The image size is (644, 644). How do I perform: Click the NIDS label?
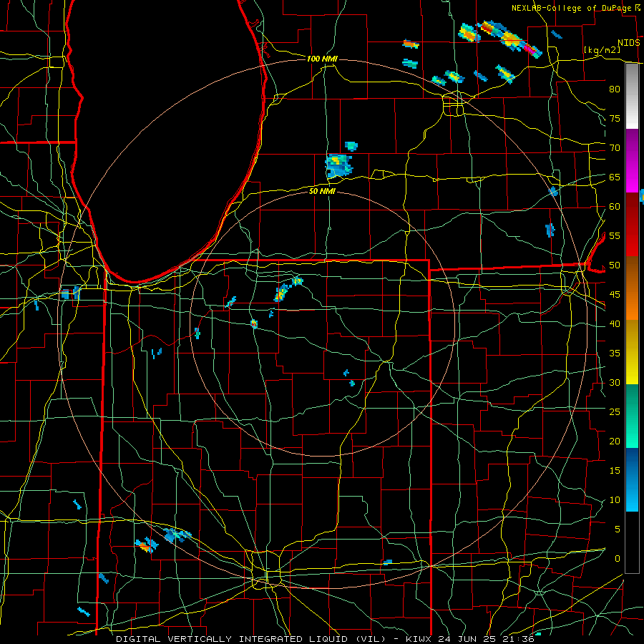click(x=629, y=43)
